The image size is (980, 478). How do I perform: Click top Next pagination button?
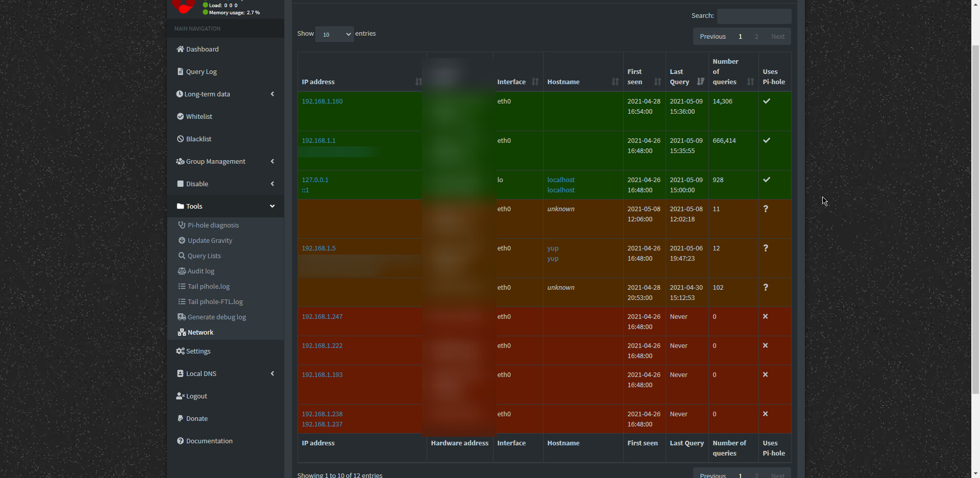[x=778, y=36]
